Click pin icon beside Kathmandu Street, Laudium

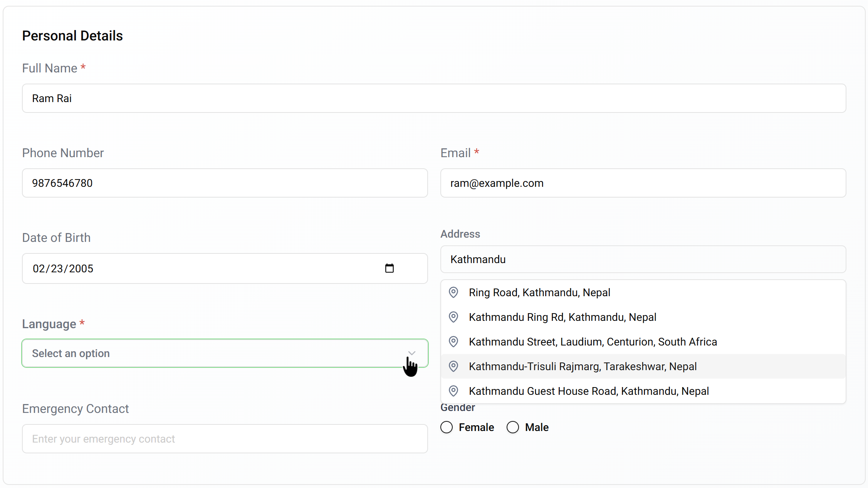453,342
